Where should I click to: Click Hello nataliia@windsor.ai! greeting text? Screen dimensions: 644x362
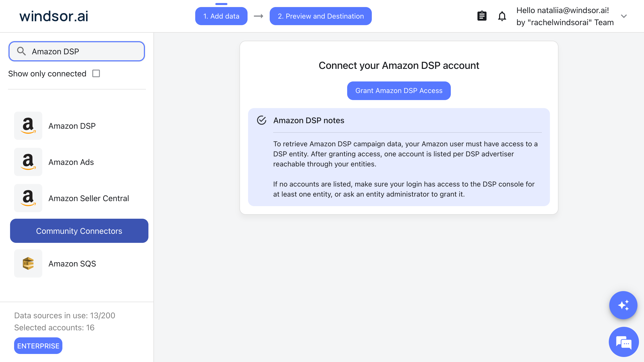[x=563, y=10]
